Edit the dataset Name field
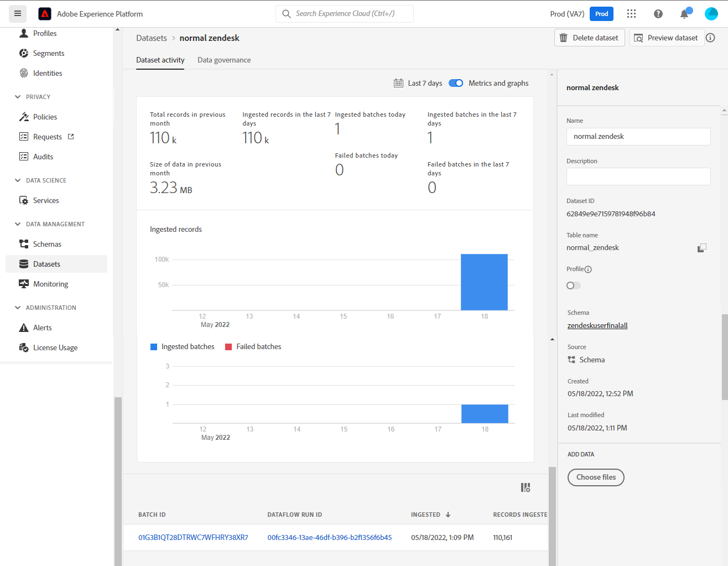 (638, 137)
